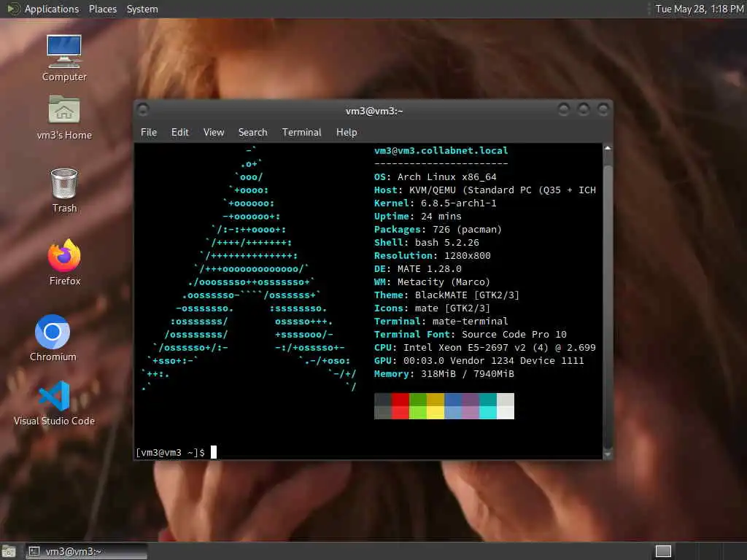
Task: Click the red color block in neofetch palette
Action: tap(400, 406)
